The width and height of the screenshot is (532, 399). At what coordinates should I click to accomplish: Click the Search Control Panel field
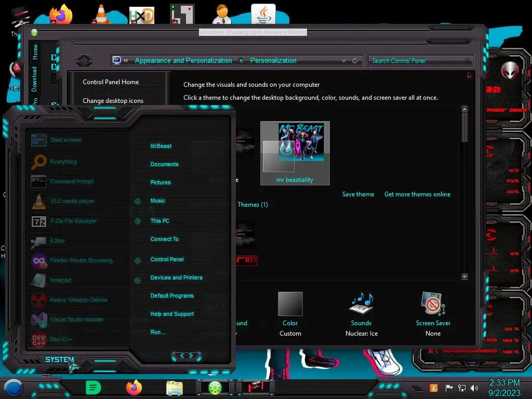tap(420, 61)
